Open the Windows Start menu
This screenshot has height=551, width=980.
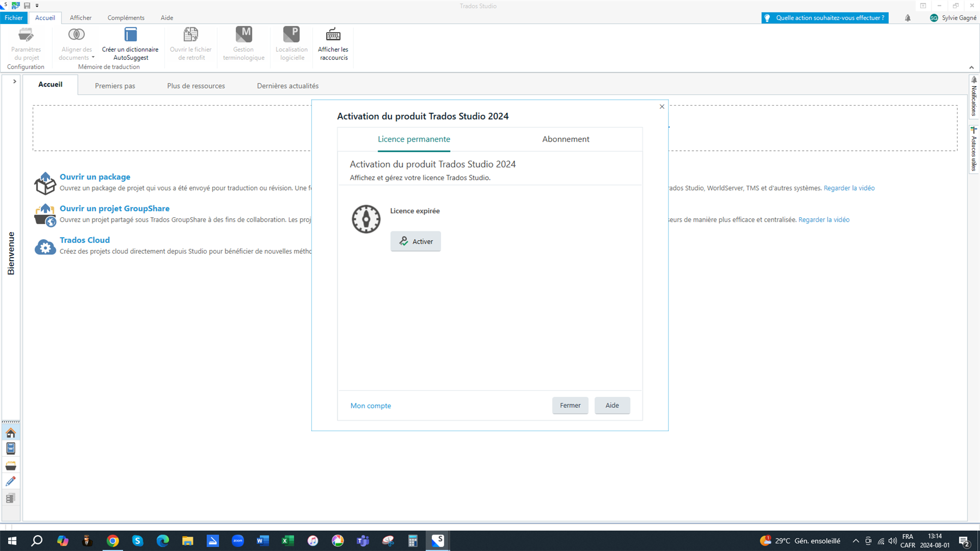click(x=12, y=541)
